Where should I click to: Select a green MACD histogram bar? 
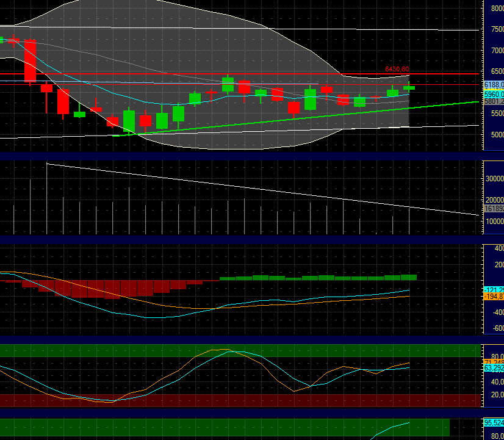[x=305, y=277]
